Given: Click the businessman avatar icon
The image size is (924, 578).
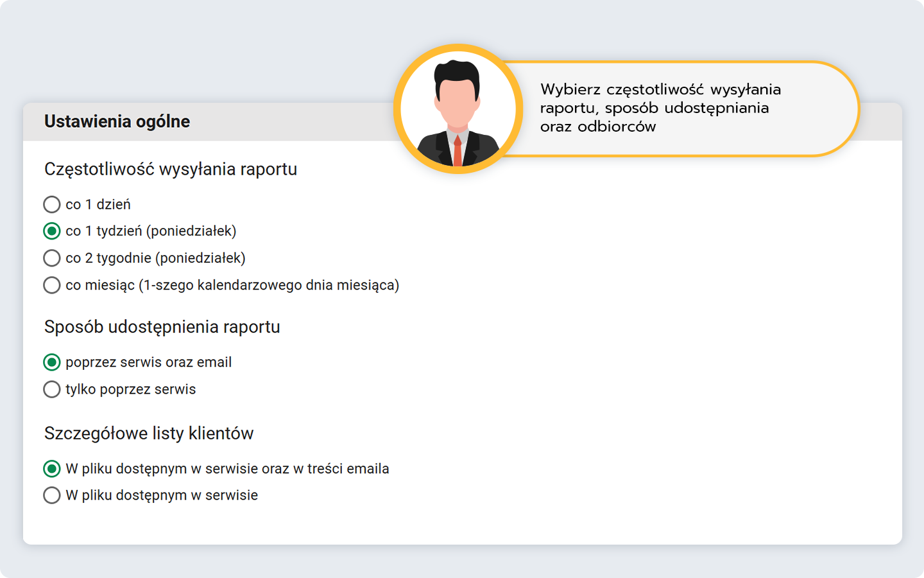Looking at the screenshot, I should tap(458, 110).
